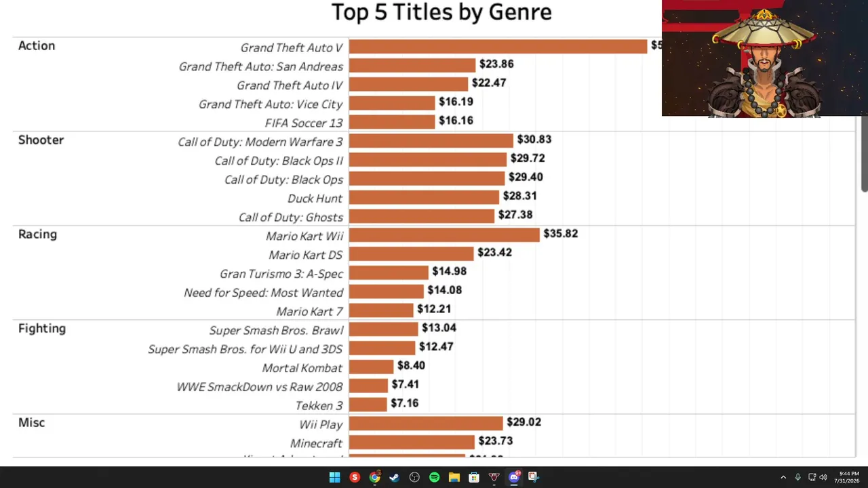Click the $12.21 value label
Viewport: 868px width, 488px height.
click(434, 309)
